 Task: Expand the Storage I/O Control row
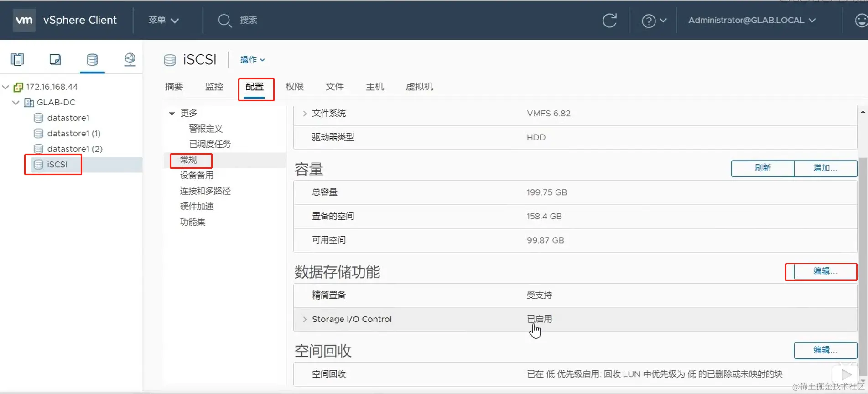305,319
